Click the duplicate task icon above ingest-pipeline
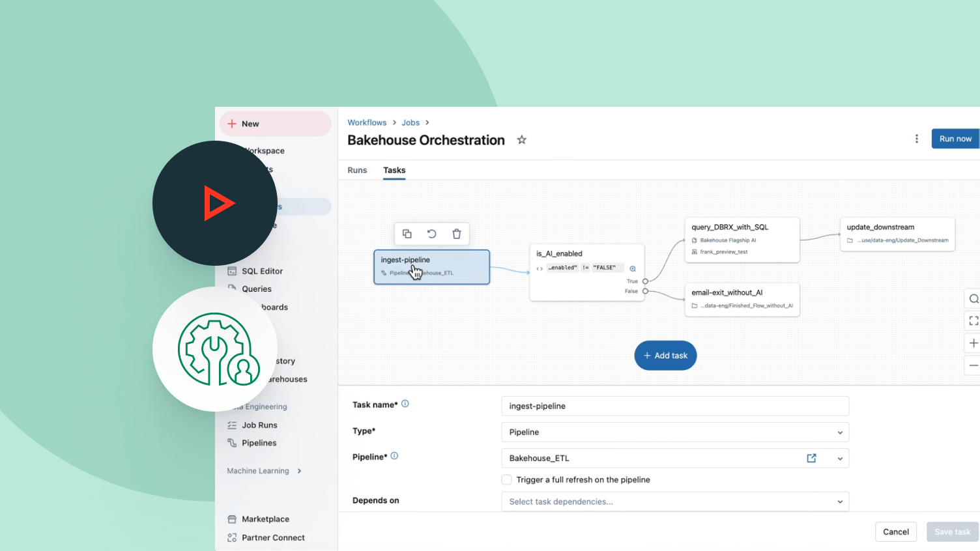Screen dimensions: 980x551 pyautogui.click(x=407, y=234)
